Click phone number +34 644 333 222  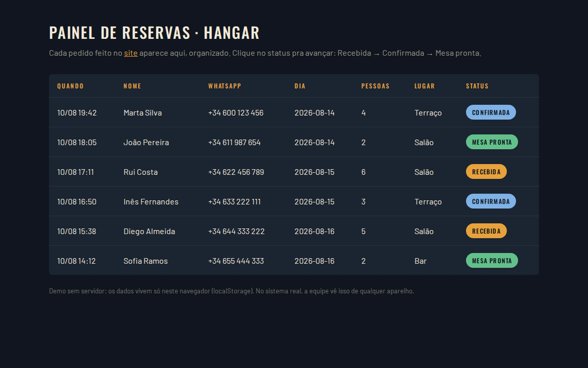(x=236, y=231)
